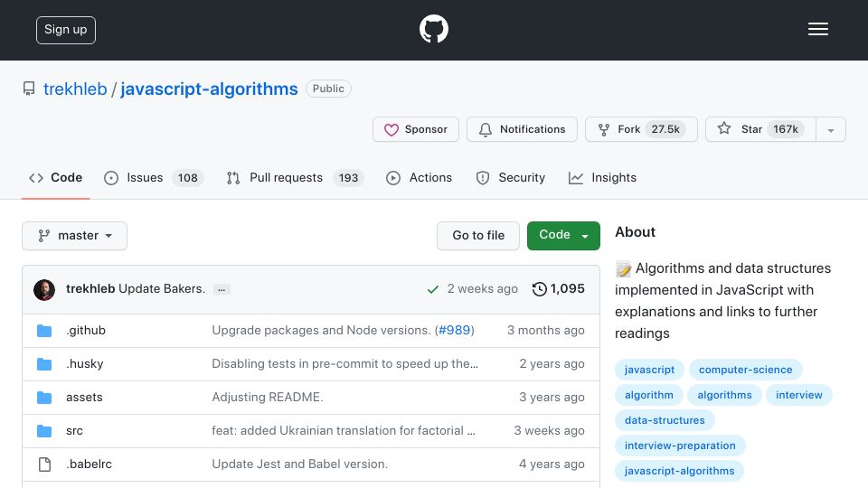The width and height of the screenshot is (868, 488).
Task: Click the star icon to star the repo
Action: click(724, 128)
